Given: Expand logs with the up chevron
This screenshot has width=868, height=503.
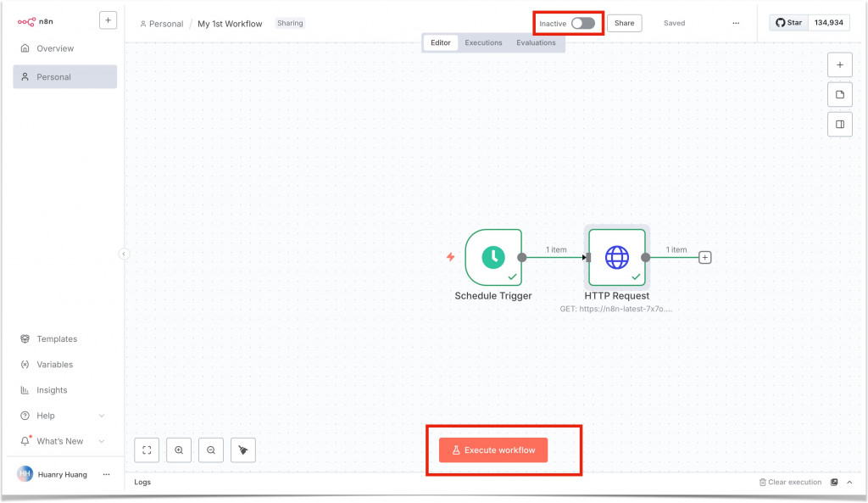Looking at the screenshot, I should click(849, 482).
